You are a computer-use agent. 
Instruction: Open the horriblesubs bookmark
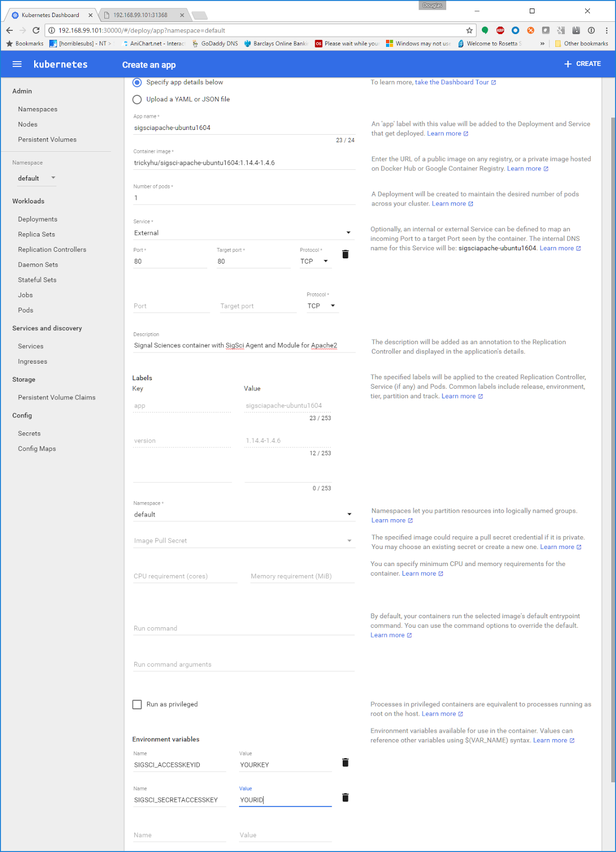[80, 44]
